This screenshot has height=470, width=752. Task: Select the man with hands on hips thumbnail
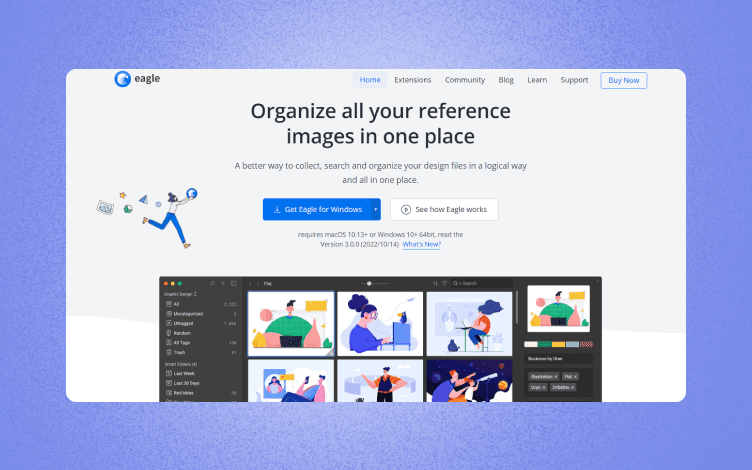pos(380,381)
